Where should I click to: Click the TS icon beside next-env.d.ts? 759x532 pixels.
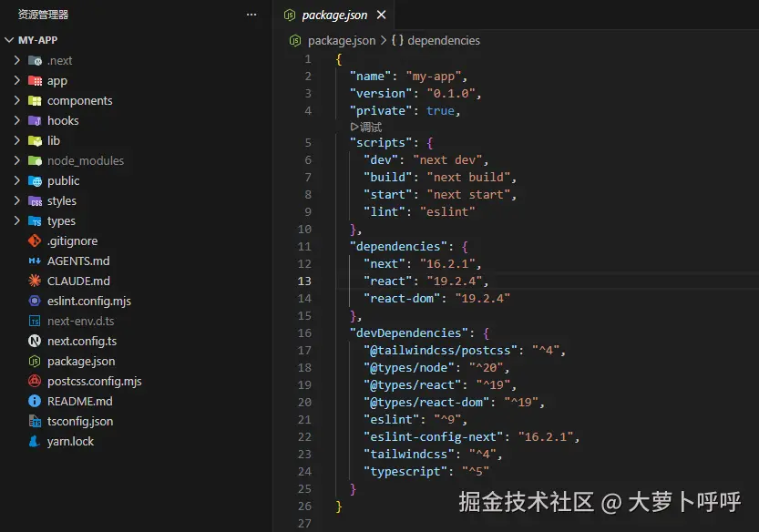[x=35, y=321]
